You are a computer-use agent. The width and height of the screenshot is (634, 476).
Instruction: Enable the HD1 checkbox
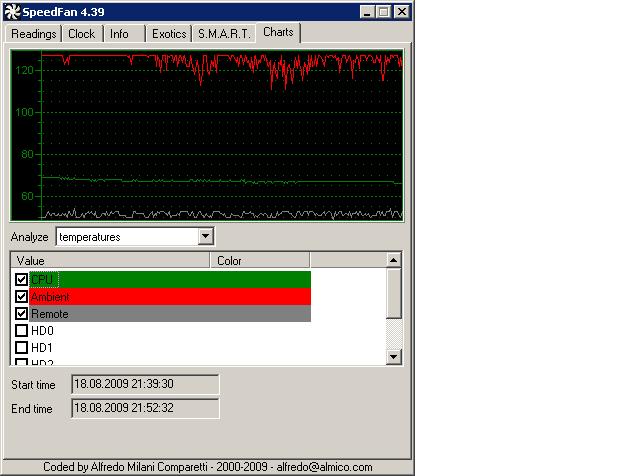coord(21,347)
